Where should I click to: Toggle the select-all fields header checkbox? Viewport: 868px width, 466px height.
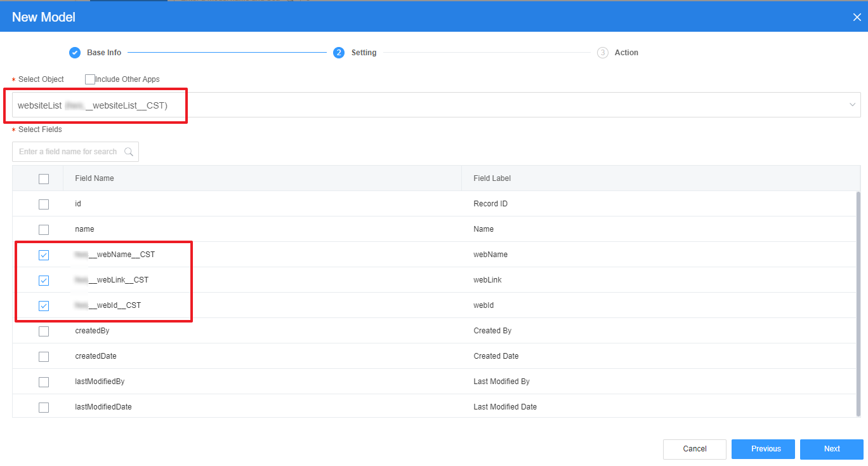44,179
